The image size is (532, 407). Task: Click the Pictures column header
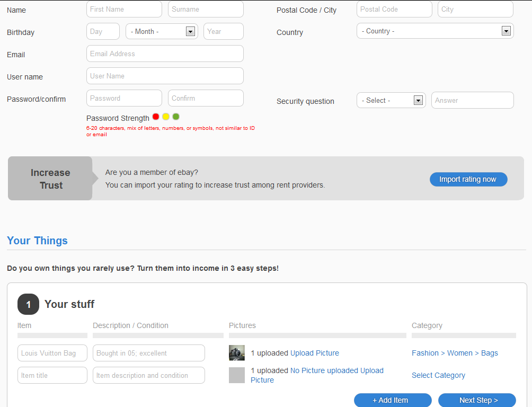point(242,325)
